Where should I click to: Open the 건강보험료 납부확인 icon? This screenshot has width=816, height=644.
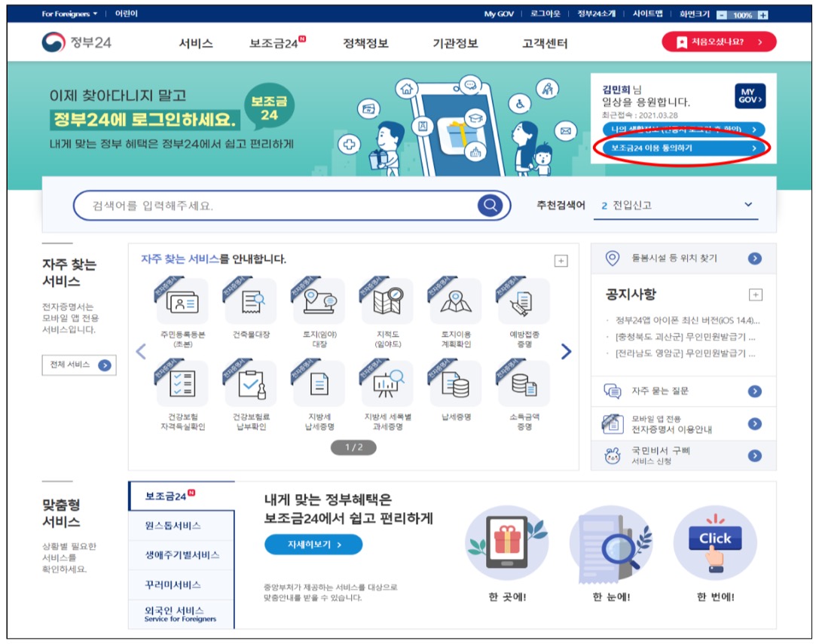point(251,383)
